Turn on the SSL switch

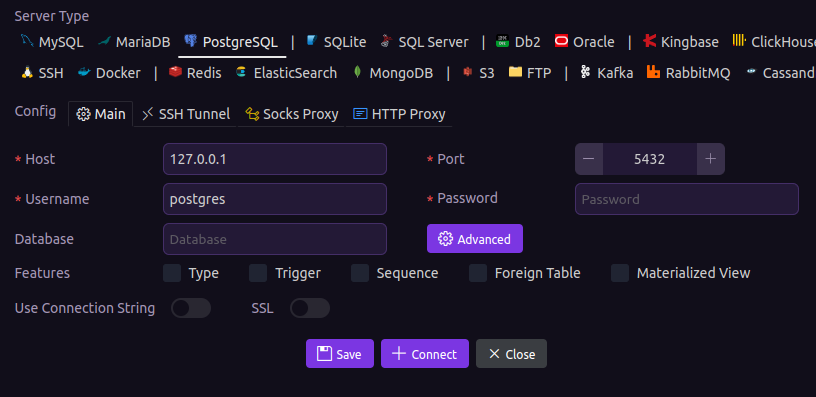click(x=310, y=308)
